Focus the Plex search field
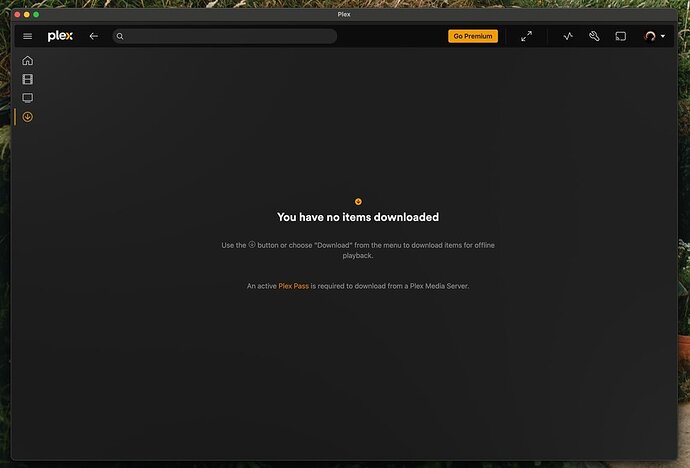 pyautogui.click(x=225, y=36)
